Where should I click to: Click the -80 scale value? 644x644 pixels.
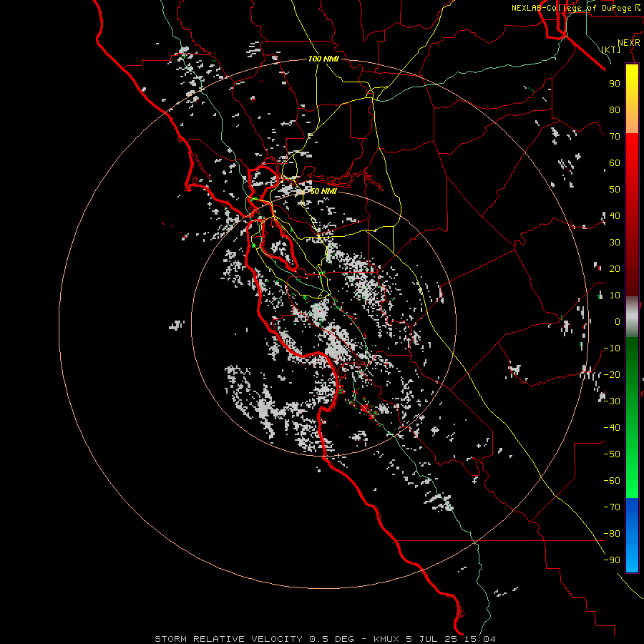(612, 534)
